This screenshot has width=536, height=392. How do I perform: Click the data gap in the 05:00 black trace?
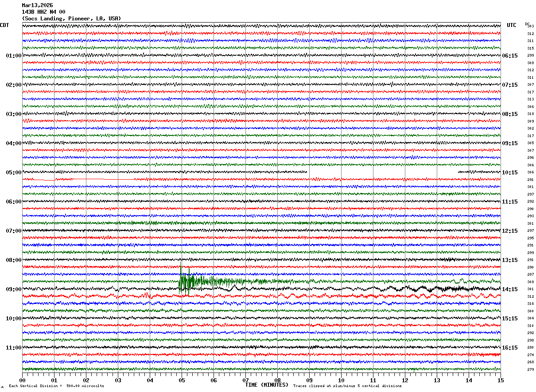383,172
